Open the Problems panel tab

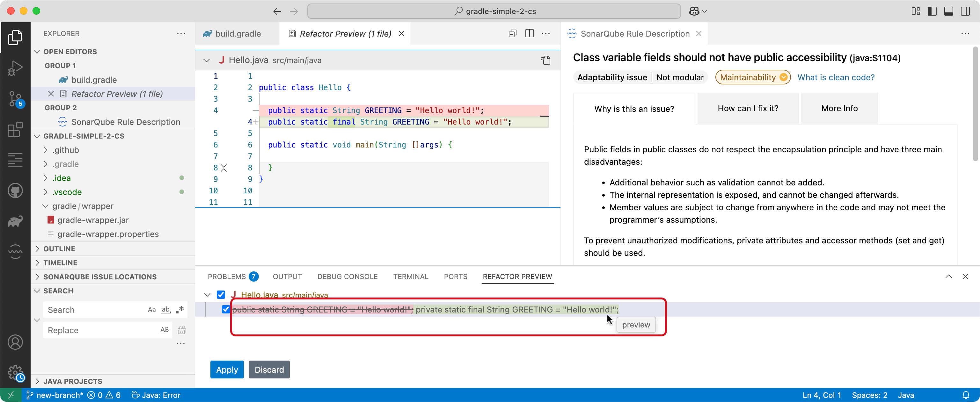point(233,276)
